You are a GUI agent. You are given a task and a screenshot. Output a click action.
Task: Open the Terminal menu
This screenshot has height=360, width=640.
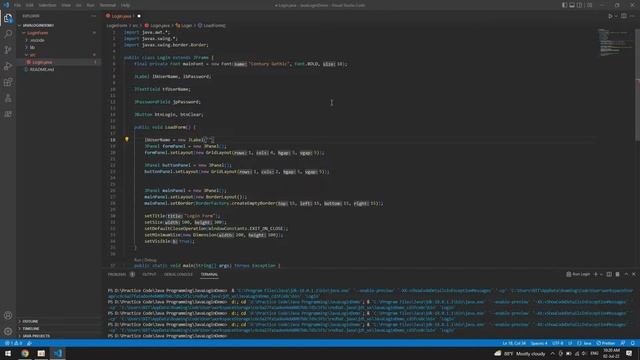click(x=108, y=5)
